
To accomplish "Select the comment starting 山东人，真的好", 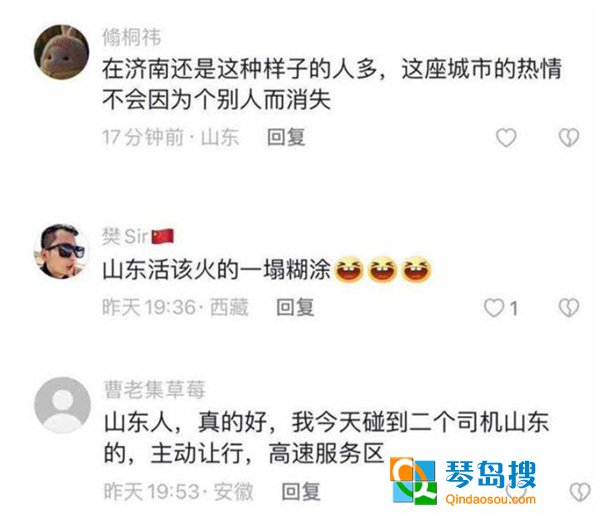I will pos(326,438).
